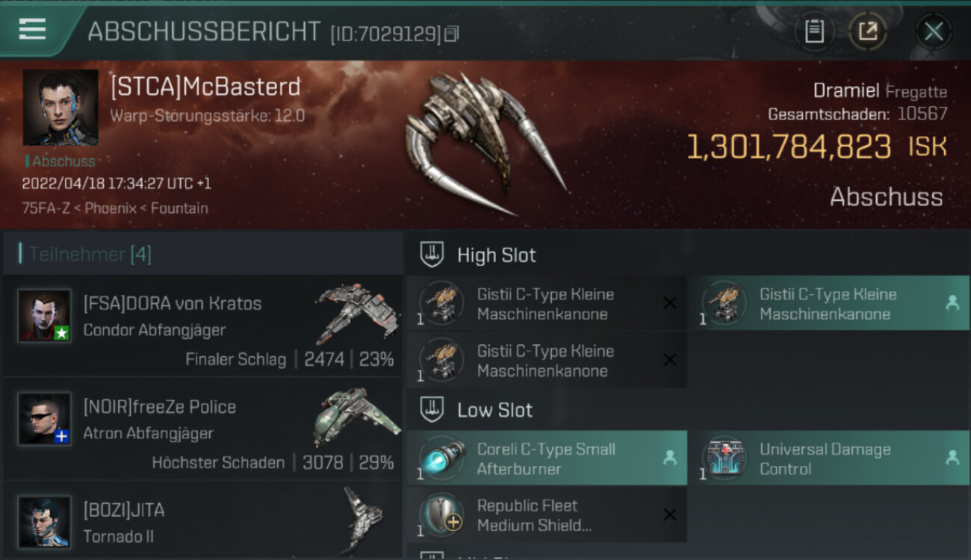971x560 pixels.
Task: Select the Coreli Afterburner module icon
Action: (x=441, y=458)
